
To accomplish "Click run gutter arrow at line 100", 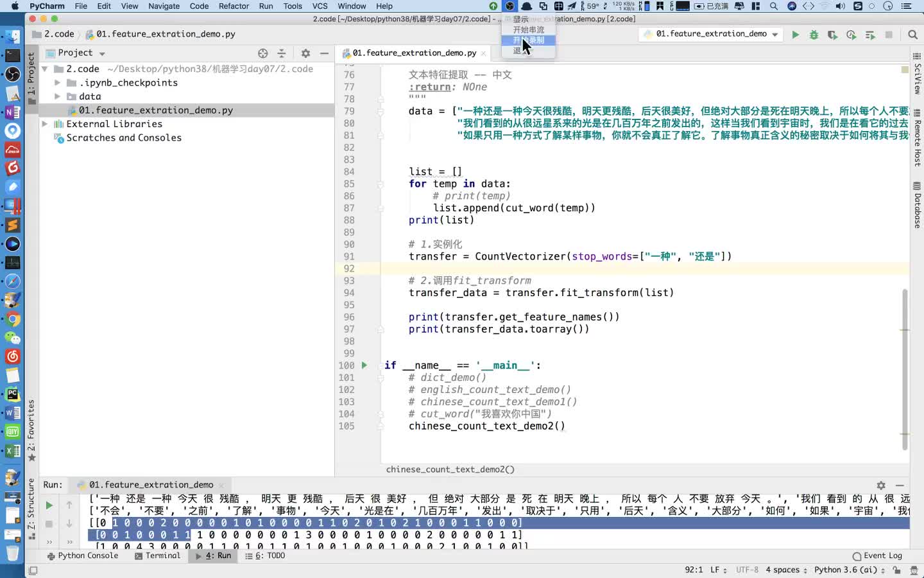I will [x=364, y=365].
